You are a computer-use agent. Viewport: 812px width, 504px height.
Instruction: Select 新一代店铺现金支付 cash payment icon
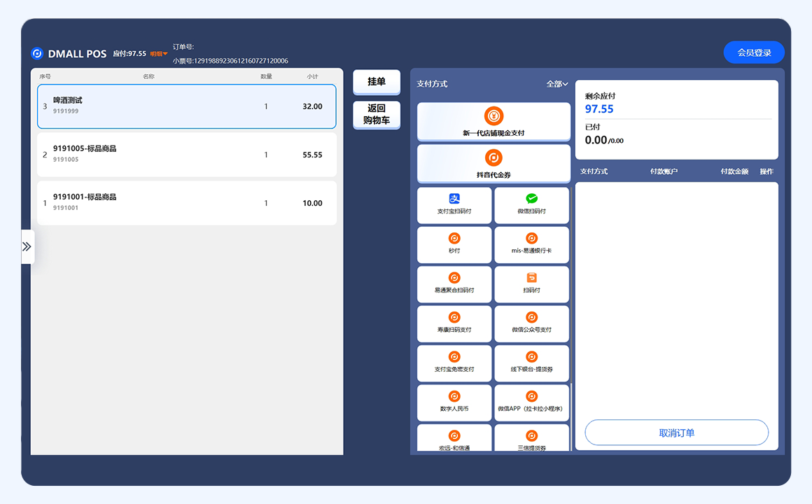[x=493, y=116]
